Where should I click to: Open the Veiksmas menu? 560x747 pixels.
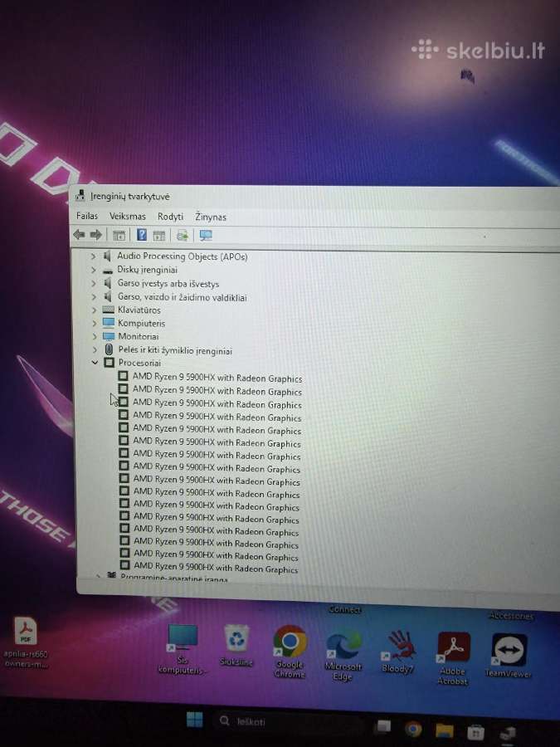[x=128, y=217]
